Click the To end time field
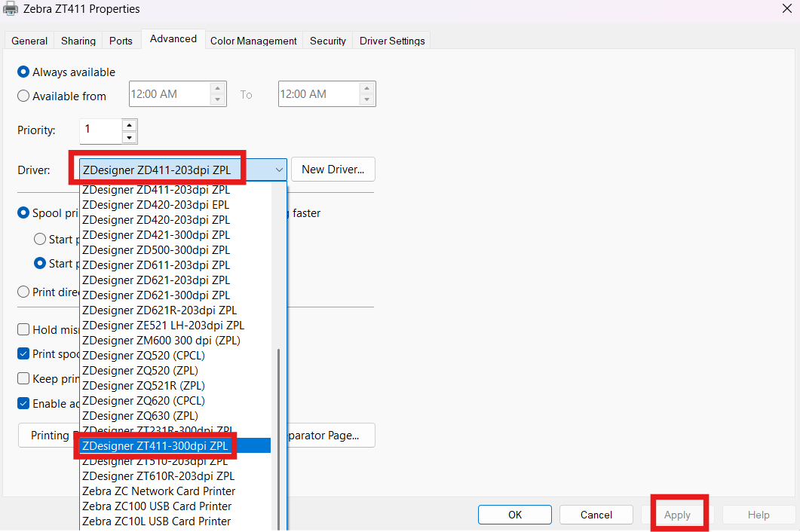This screenshot has height=532, width=800. [x=319, y=94]
